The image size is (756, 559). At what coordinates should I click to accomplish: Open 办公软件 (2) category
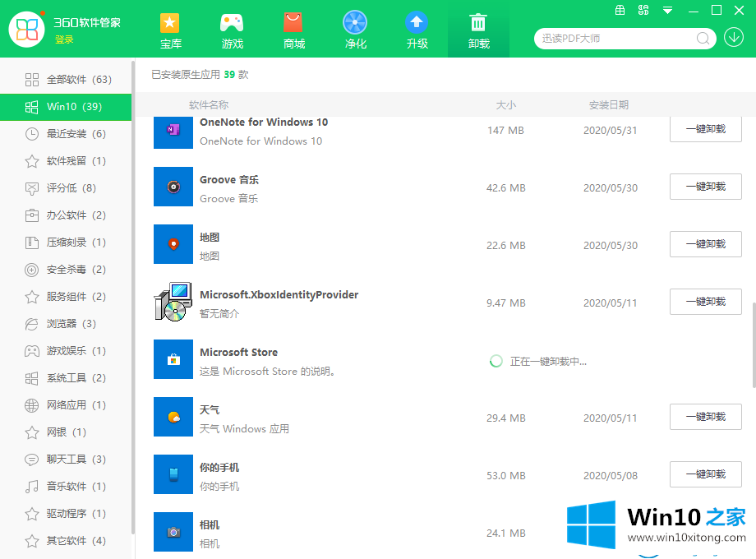66,215
